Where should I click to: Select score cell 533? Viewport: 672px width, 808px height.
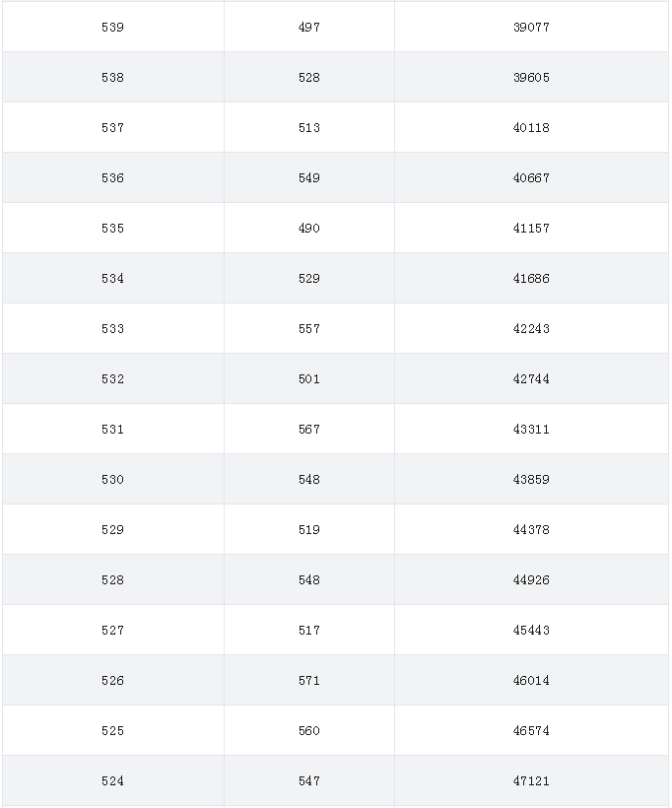pos(113,328)
